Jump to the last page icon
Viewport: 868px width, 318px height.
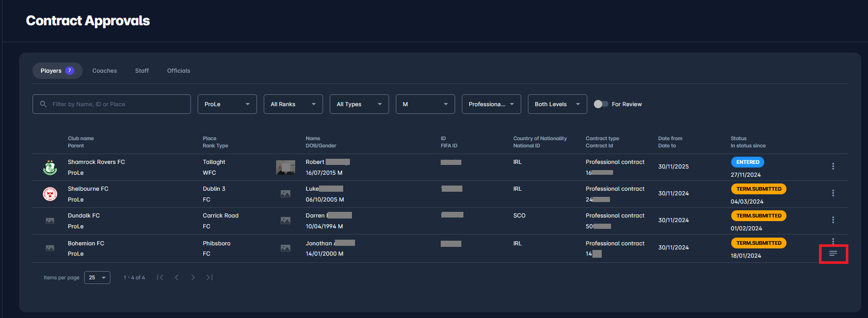[210, 277]
